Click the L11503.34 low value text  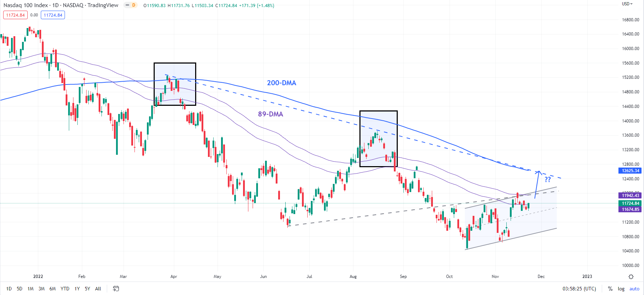click(203, 5)
